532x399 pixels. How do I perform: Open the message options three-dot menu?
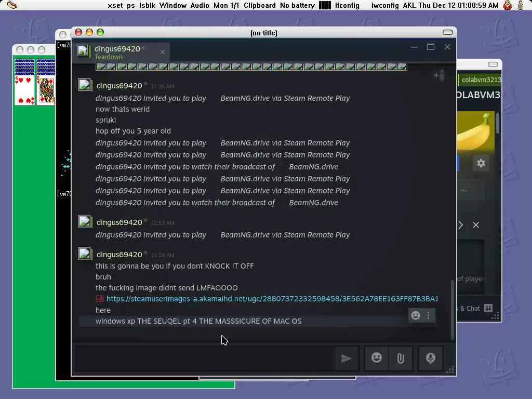pos(429,315)
